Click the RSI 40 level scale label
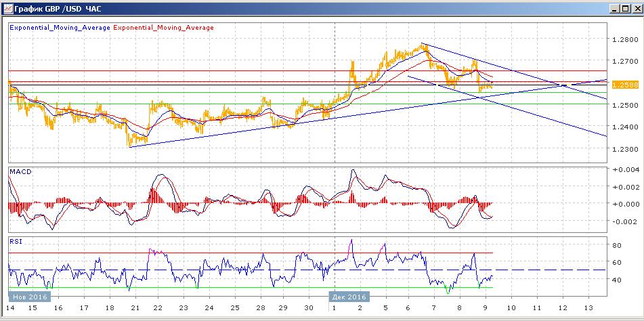 (x=617, y=280)
